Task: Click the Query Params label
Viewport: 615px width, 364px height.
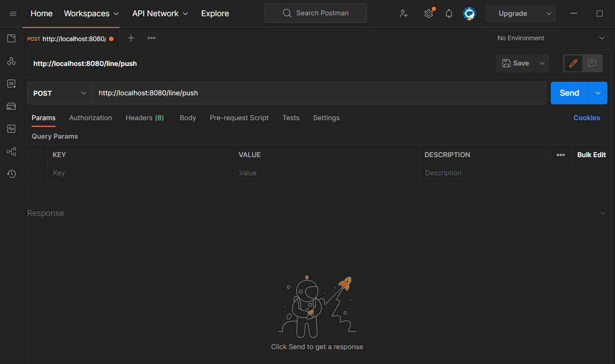Action: [x=55, y=136]
